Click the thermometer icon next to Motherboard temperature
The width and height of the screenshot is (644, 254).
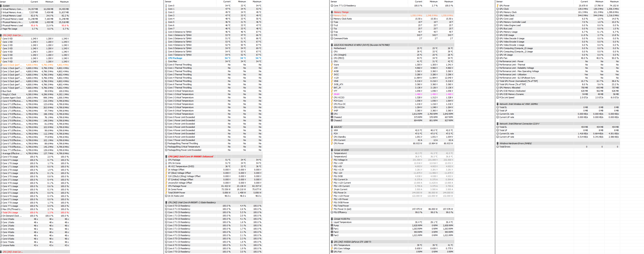coord(332,48)
